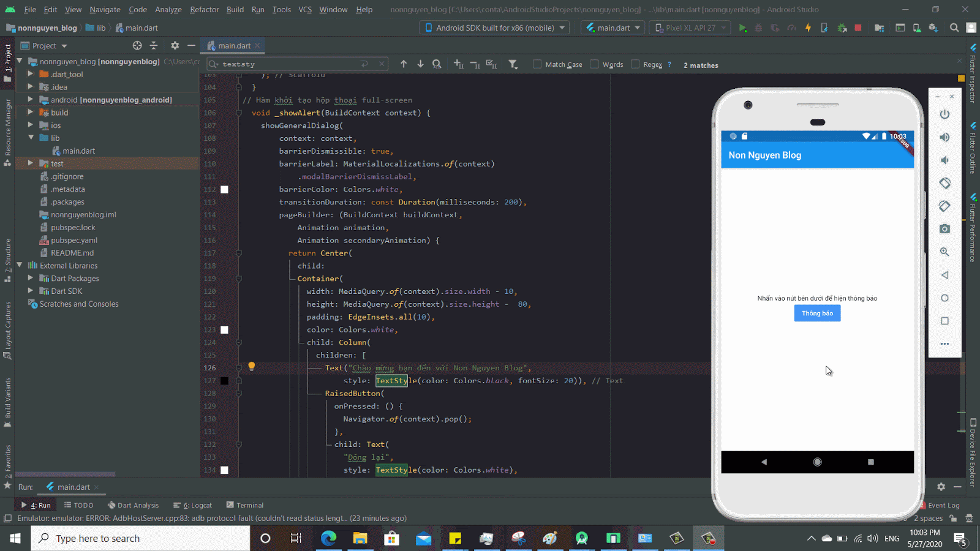Open Build Variants side panel

pyautogui.click(x=7, y=402)
